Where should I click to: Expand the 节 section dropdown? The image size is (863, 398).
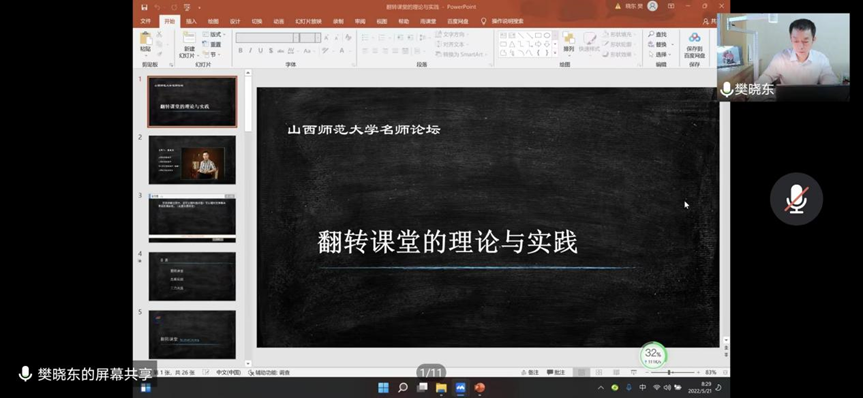[x=212, y=54]
